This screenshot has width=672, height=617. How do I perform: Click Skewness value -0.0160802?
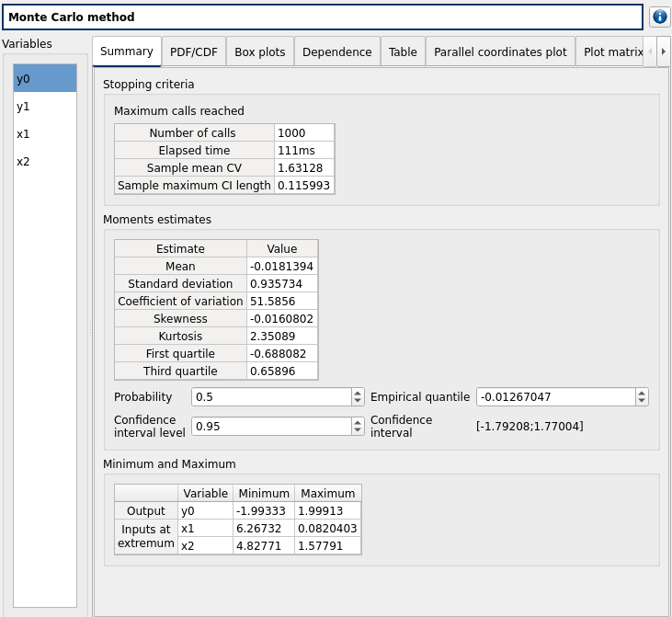[x=282, y=318]
